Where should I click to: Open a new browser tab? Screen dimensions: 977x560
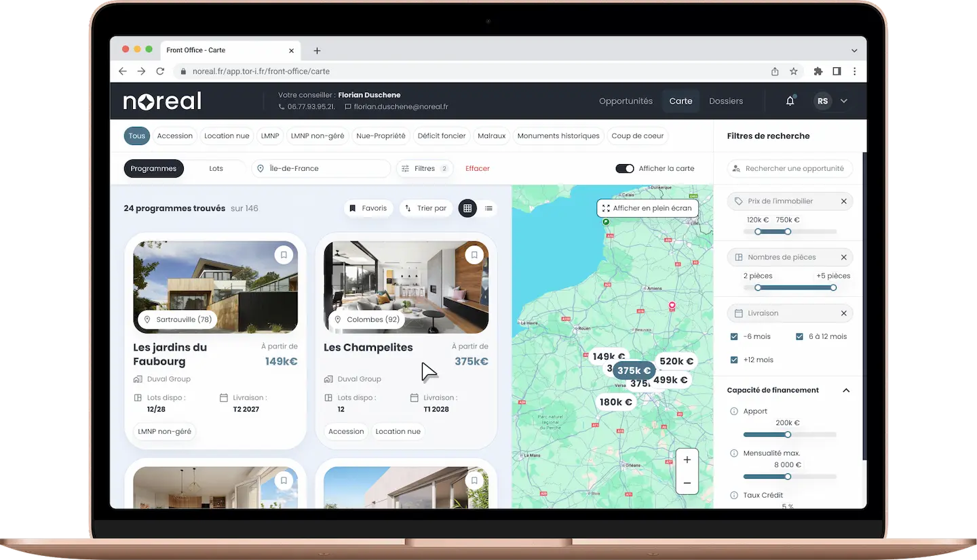tap(317, 51)
